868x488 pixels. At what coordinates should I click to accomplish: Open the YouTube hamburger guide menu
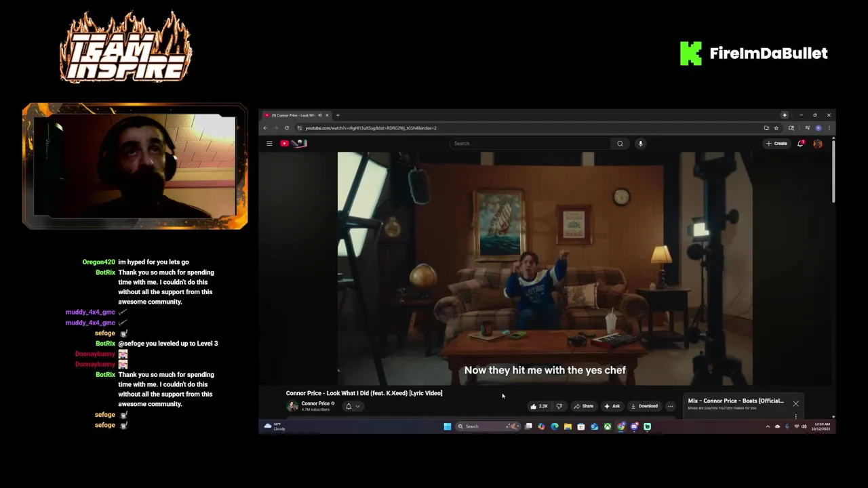click(269, 144)
